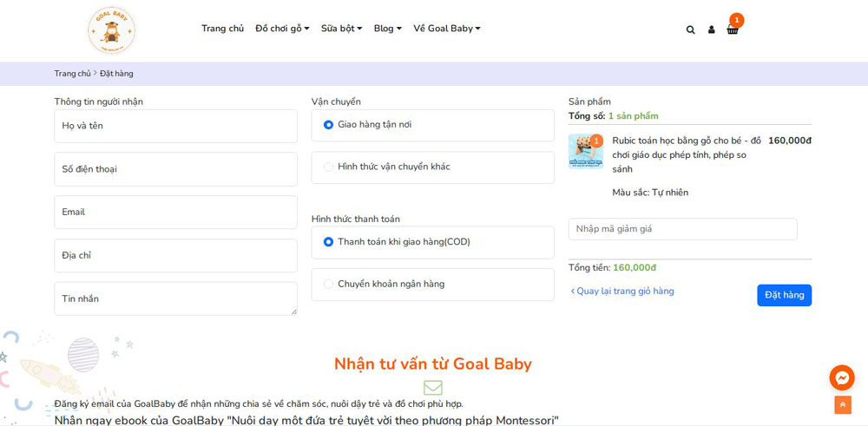Expand the Về Goal Baby dropdown menu

(447, 29)
